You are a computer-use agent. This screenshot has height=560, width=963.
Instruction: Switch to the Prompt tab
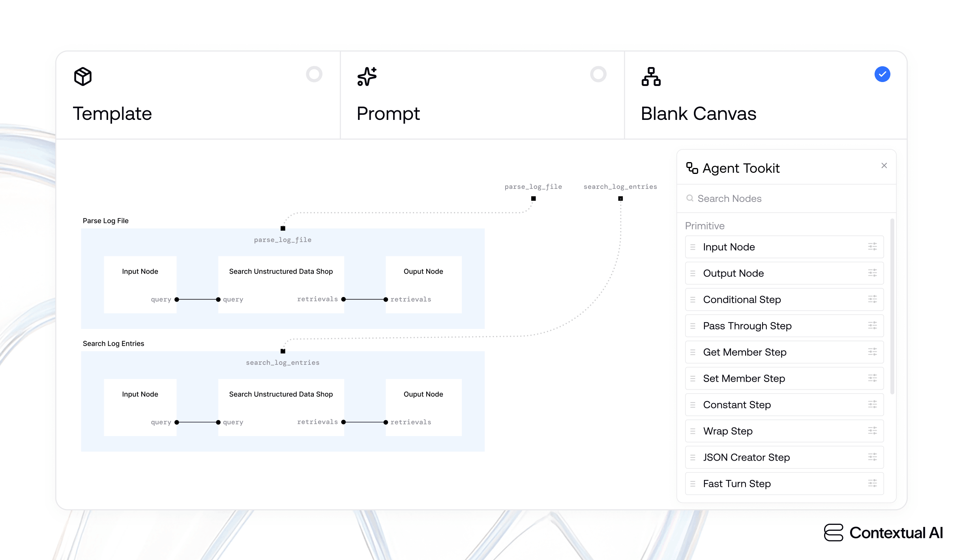[388, 114]
